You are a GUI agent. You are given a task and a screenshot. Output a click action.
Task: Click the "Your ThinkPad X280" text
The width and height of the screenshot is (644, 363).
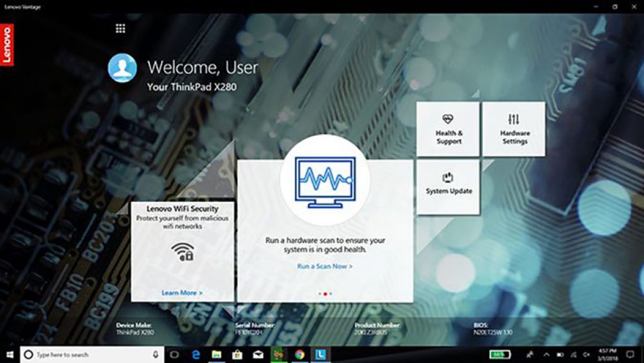192,87
